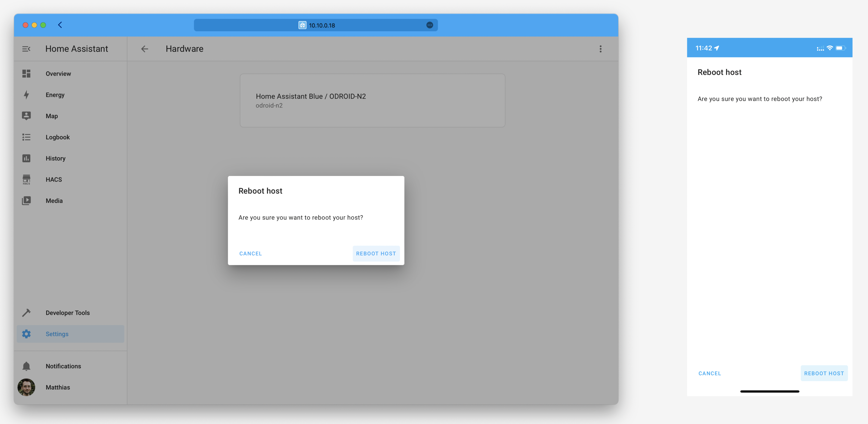Click the location arrow beside 11:42
This screenshot has height=424, width=868.
[x=716, y=48]
